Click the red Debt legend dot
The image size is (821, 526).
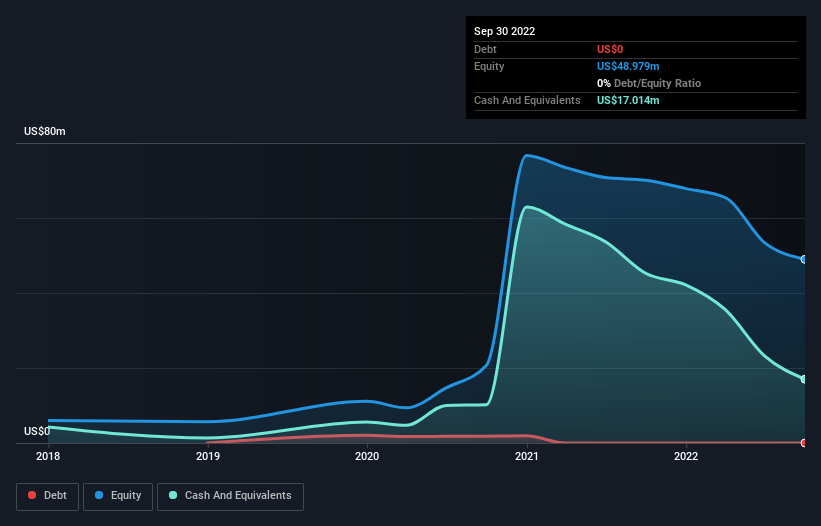click(32, 495)
